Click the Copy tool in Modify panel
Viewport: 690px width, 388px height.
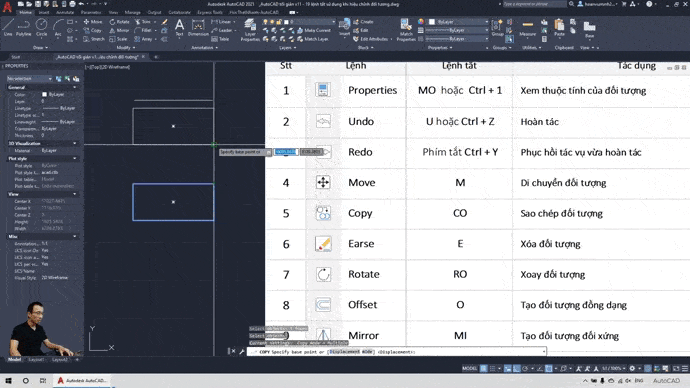(x=92, y=30)
